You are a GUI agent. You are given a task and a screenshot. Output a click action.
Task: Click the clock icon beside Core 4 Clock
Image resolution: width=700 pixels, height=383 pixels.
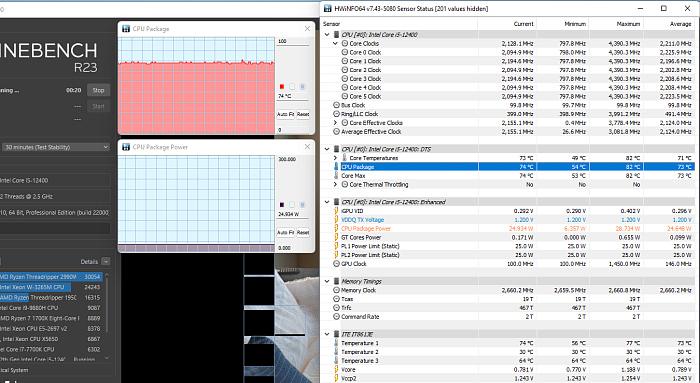[345, 87]
